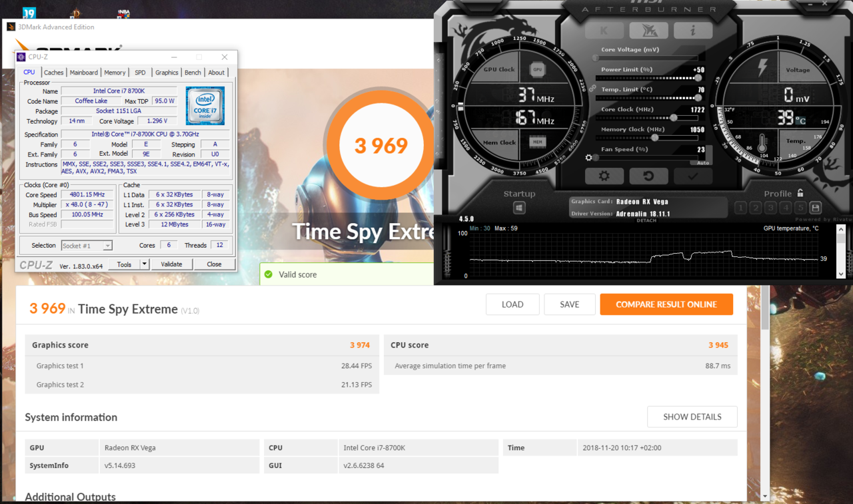The image size is (853, 504).
Task: Click the CPU-Z Tools button
Action: click(125, 264)
